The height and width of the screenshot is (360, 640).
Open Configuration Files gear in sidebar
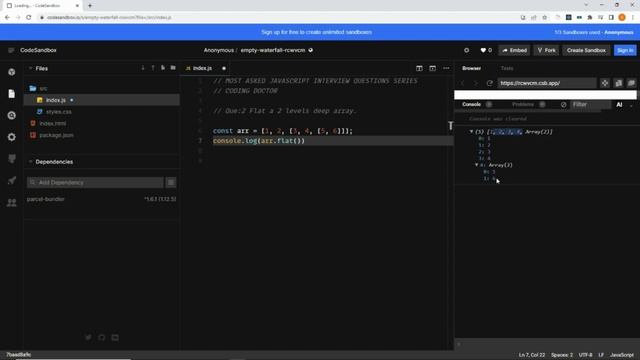coord(11,137)
